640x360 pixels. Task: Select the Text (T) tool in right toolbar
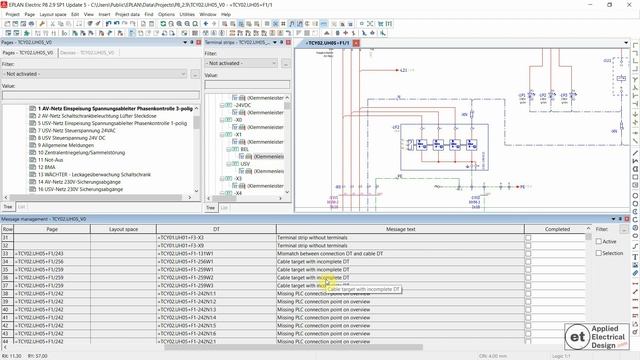635,257
